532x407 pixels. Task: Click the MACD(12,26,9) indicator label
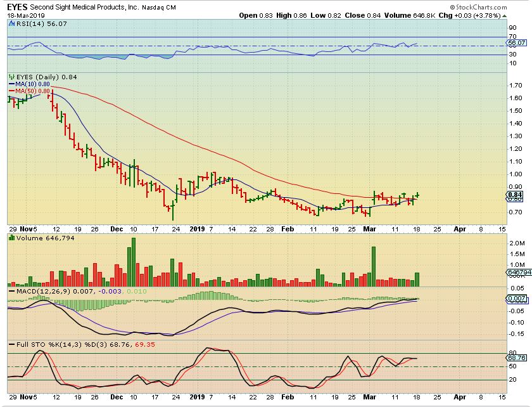(x=44, y=292)
